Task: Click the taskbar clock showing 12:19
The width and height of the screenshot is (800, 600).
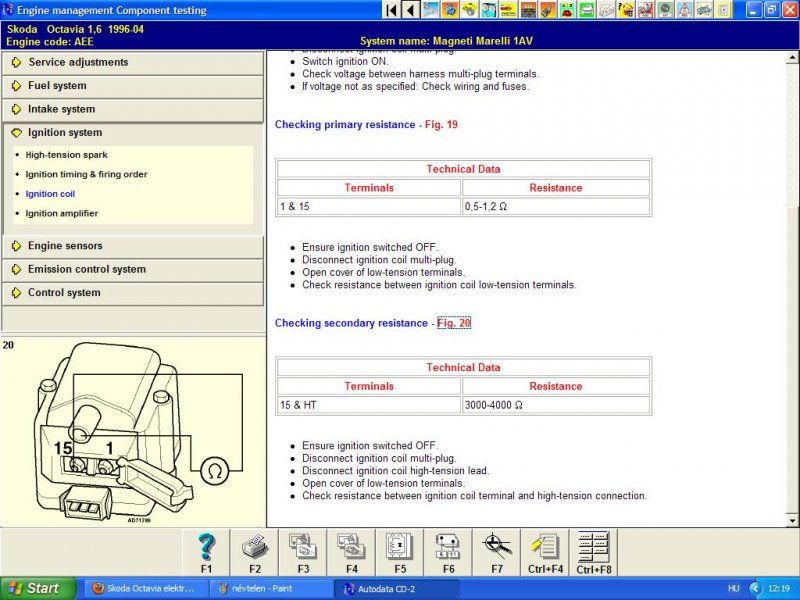Action: (x=779, y=588)
